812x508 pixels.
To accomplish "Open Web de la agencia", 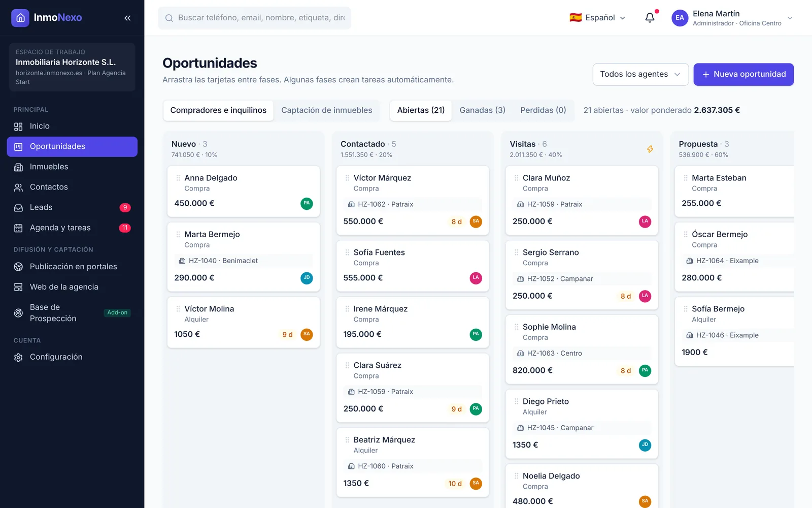I will (72, 287).
